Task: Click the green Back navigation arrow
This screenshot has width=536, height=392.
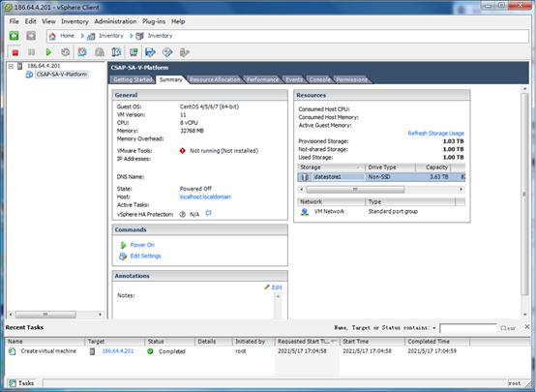Action: 14,36
